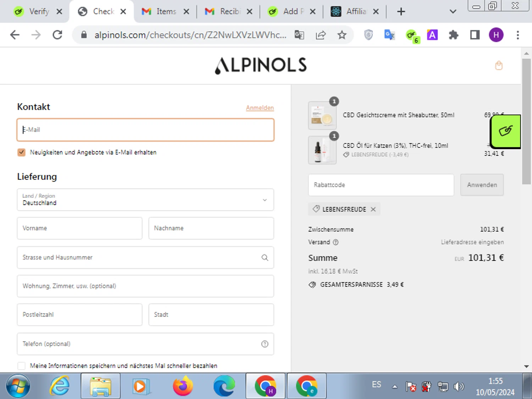The height and width of the screenshot is (399, 532).
Task: Click the Anwenden button
Action: click(x=482, y=185)
